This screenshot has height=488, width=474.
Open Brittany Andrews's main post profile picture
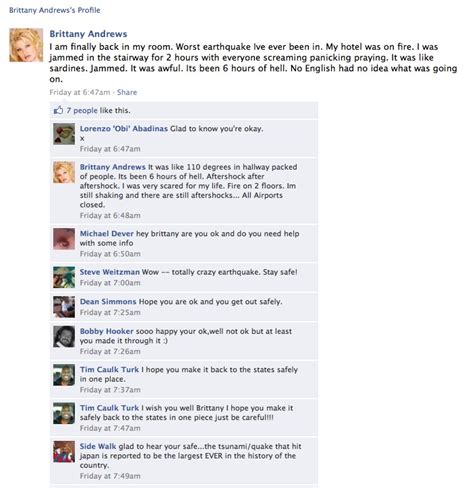click(26, 45)
